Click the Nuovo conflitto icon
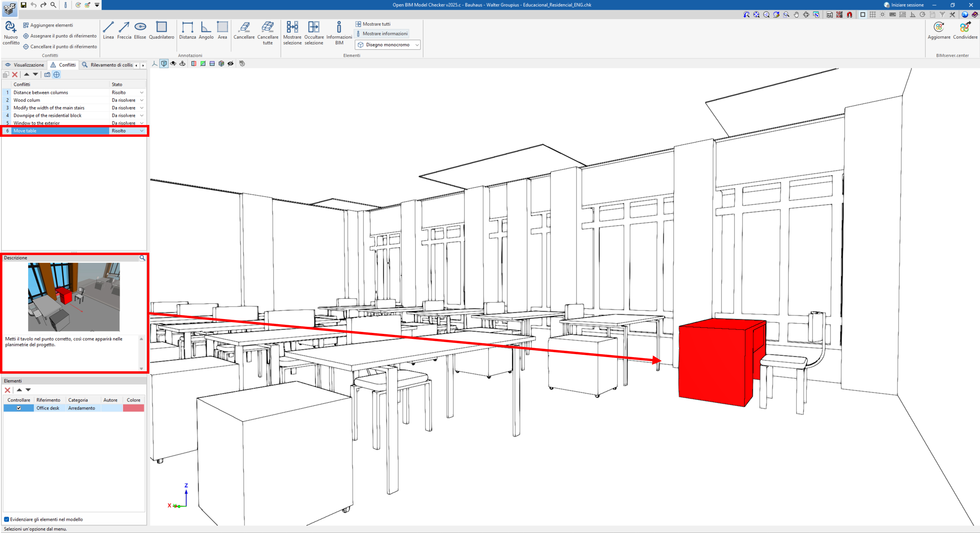 (11, 27)
